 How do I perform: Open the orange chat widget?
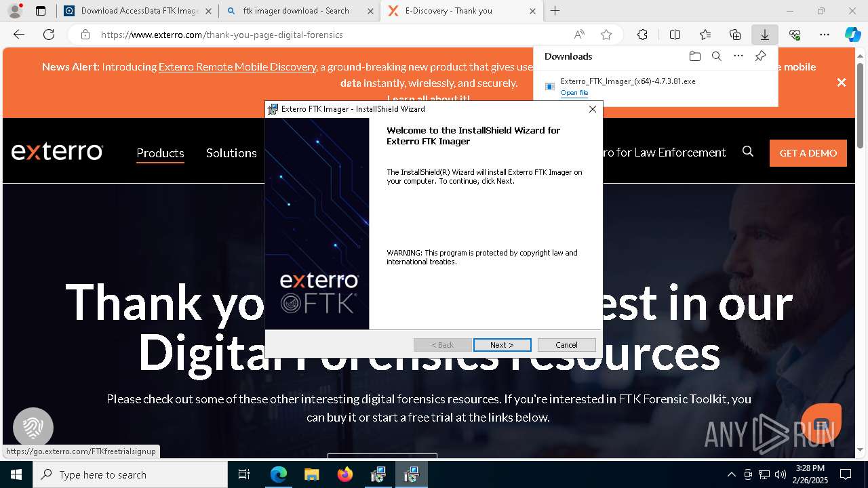[821, 423]
